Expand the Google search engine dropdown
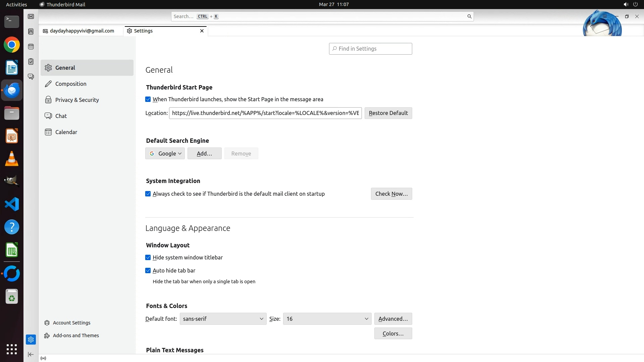 tap(165, 154)
